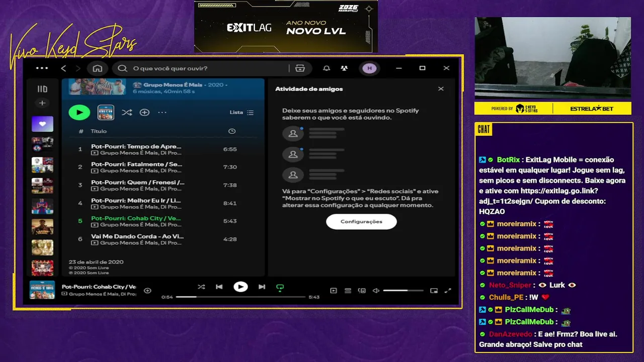Screen dimensions: 644x362
Task: Skip to the previous track
Action: click(x=219, y=287)
